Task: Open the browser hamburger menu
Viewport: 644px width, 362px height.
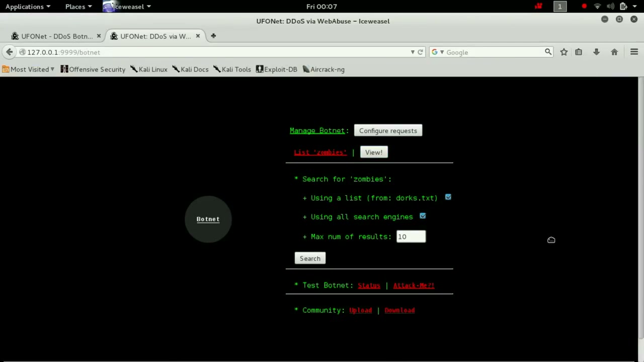Action: [x=634, y=52]
